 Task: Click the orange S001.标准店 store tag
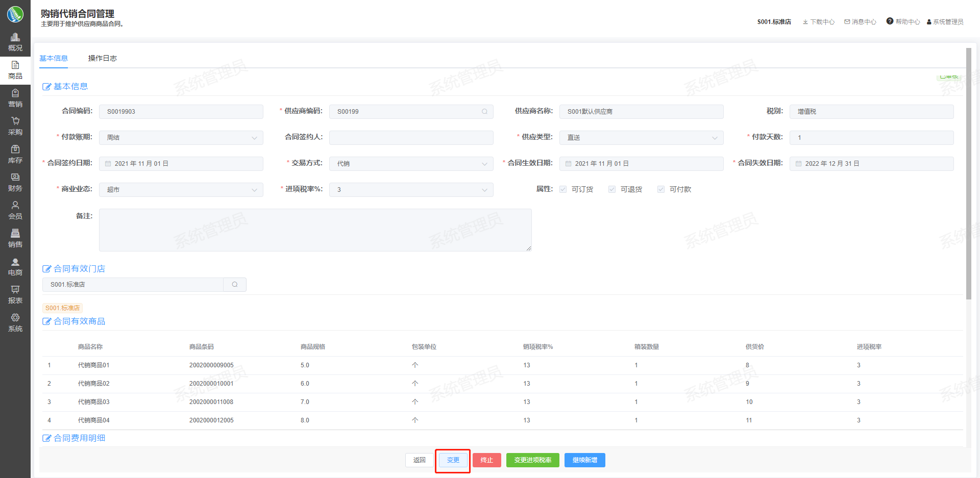[x=62, y=308]
